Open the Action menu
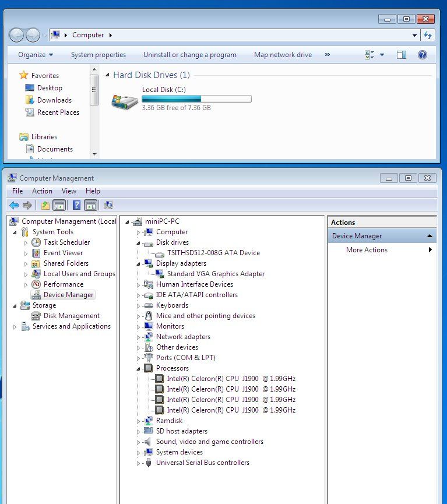This screenshot has width=447, height=504. 42,191
